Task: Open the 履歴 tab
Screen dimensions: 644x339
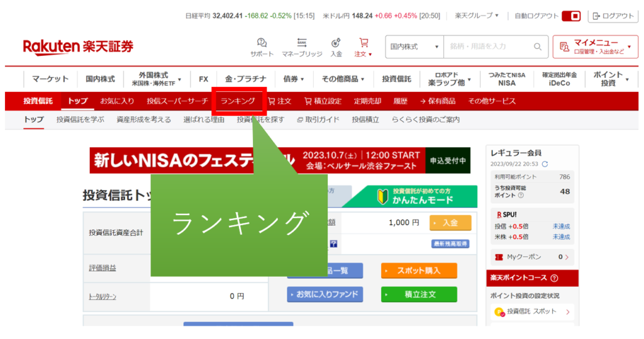Action: 400,101
